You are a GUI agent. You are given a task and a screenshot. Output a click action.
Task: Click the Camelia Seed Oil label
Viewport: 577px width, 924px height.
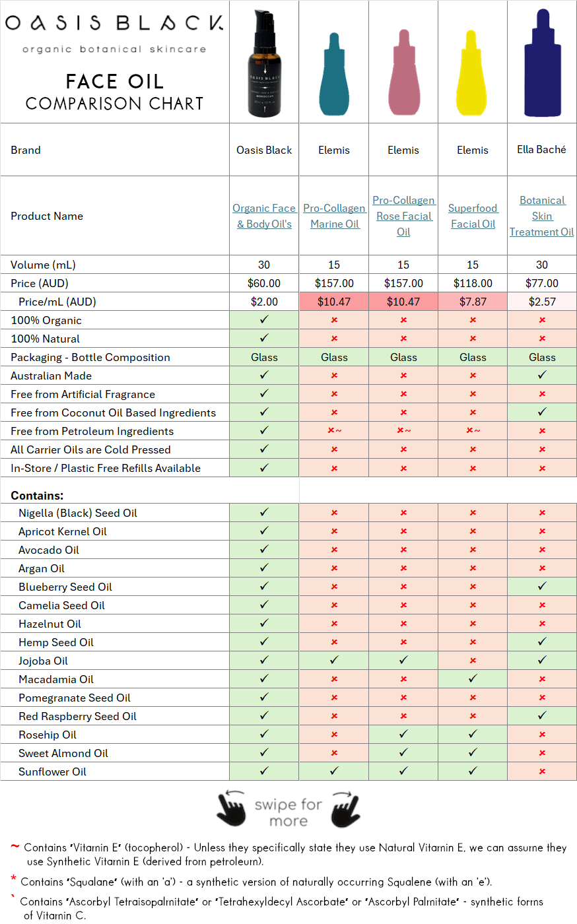[x=61, y=605]
